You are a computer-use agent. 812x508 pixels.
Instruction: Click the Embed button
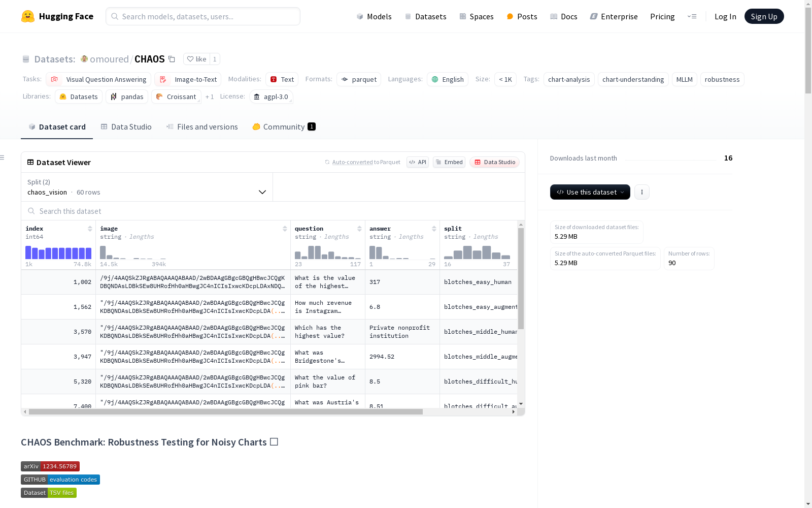pos(449,162)
